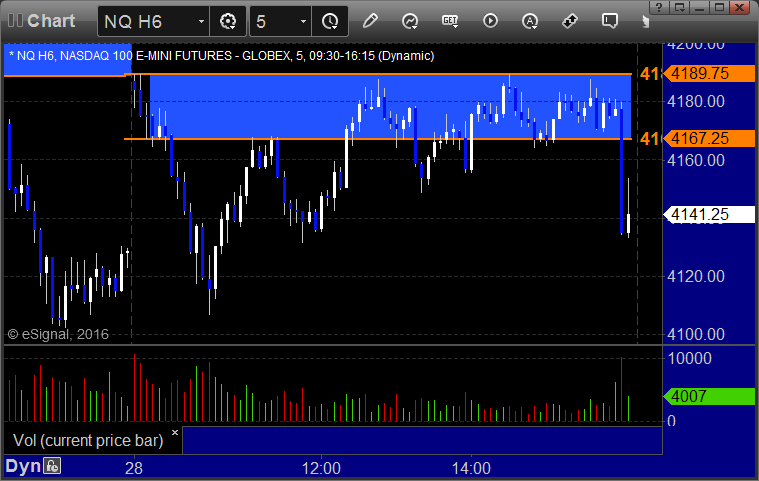Open the comment bubble icon
759x481 pixels.
coord(609,21)
